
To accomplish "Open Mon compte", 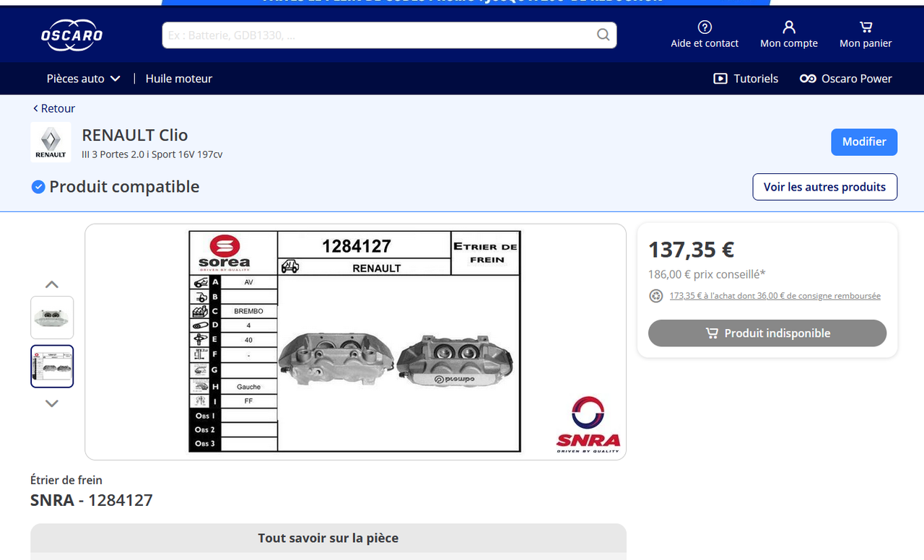I will tap(789, 35).
